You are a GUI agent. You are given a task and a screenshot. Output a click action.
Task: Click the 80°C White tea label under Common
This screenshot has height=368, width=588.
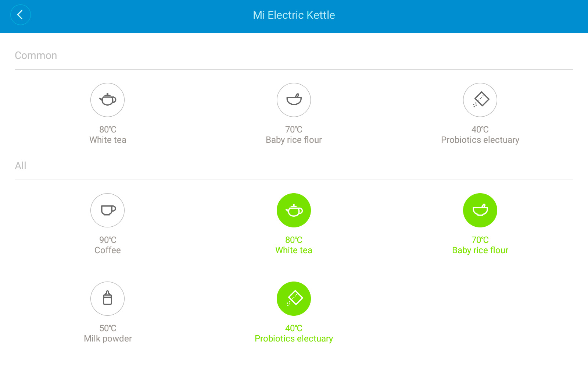pos(108,135)
